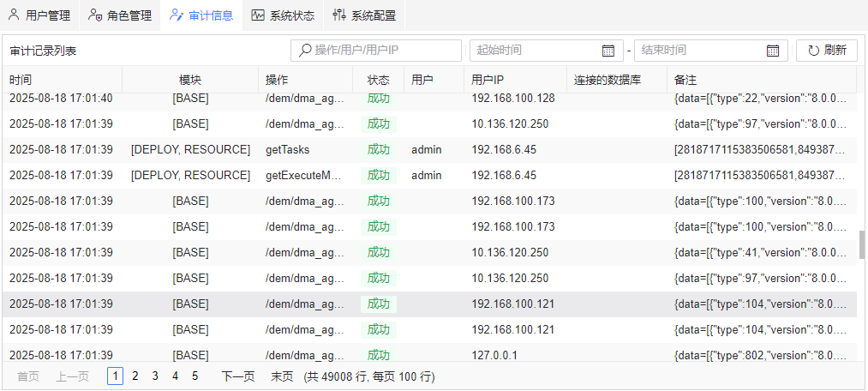This screenshot has height=391, width=868.
Task: Click the monitor icon on 系统状态 tab
Action: (258, 15)
